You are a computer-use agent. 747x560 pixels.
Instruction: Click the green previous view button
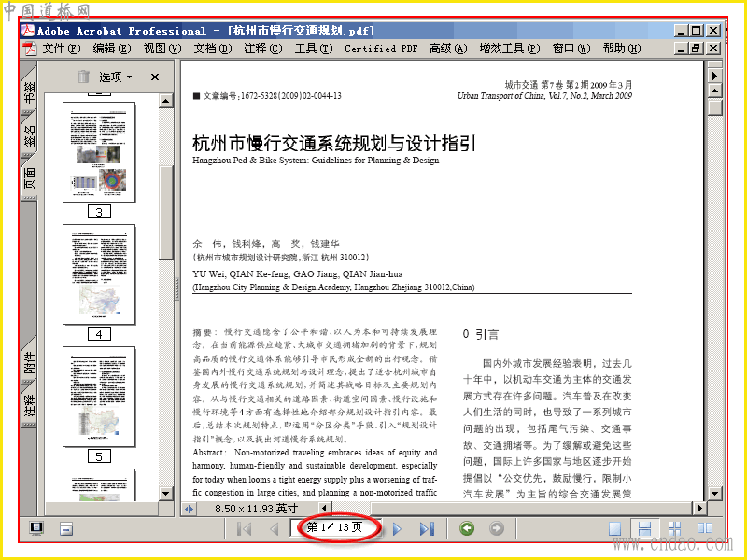tap(467, 528)
